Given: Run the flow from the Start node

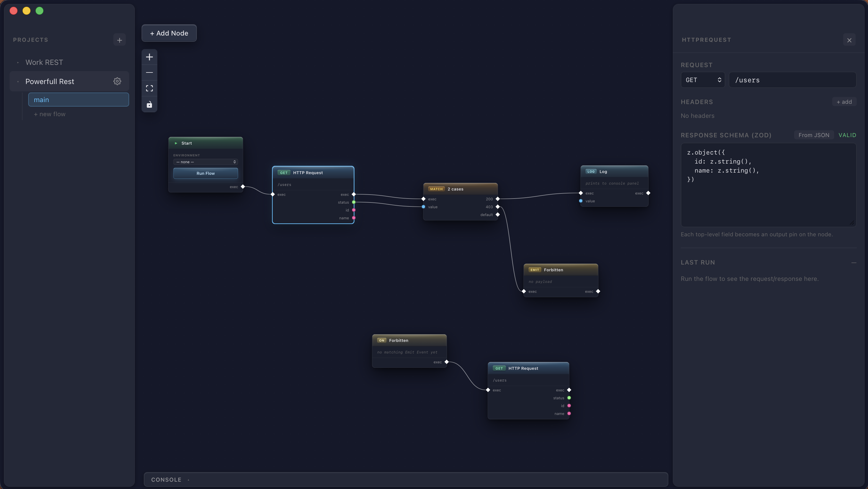Looking at the screenshot, I should pos(205,173).
